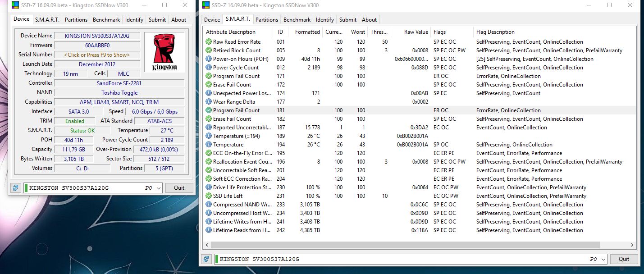
Task: Click the Flag Description column header
Action: click(555, 32)
